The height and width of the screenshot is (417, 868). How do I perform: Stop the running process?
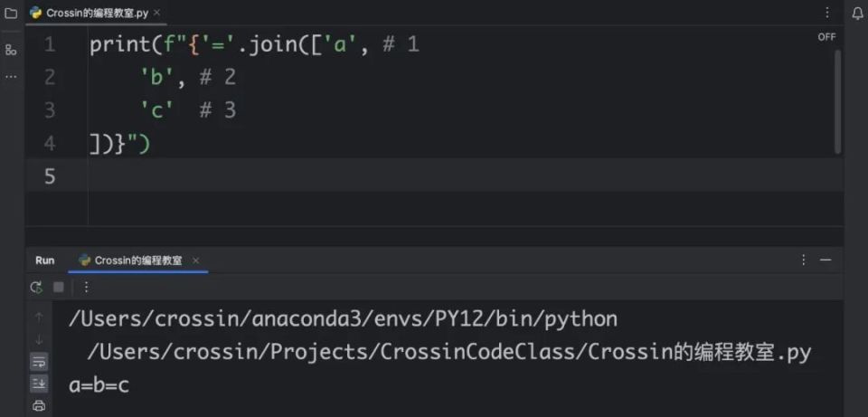[x=58, y=287]
